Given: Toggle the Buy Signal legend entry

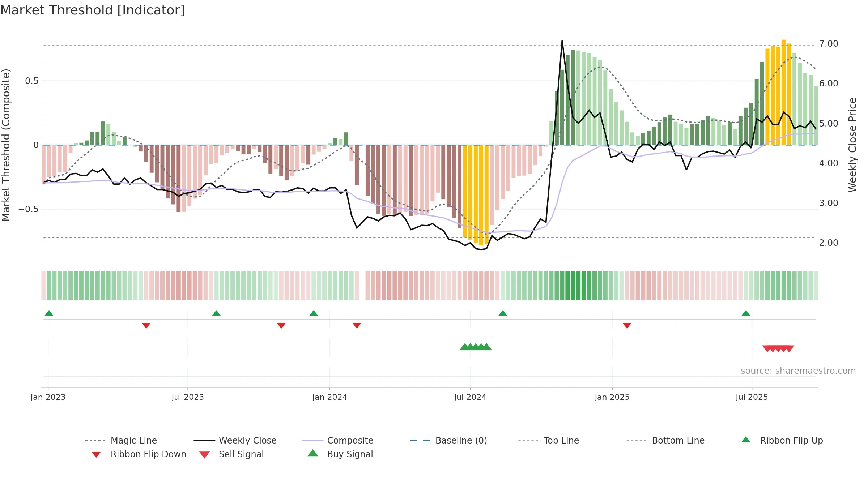Looking at the screenshot, I should pyautogui.click(x=340, y=454).
